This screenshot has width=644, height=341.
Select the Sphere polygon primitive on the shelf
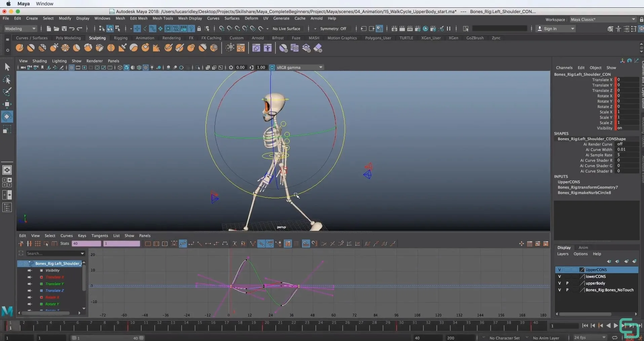[x=20, y=48]
